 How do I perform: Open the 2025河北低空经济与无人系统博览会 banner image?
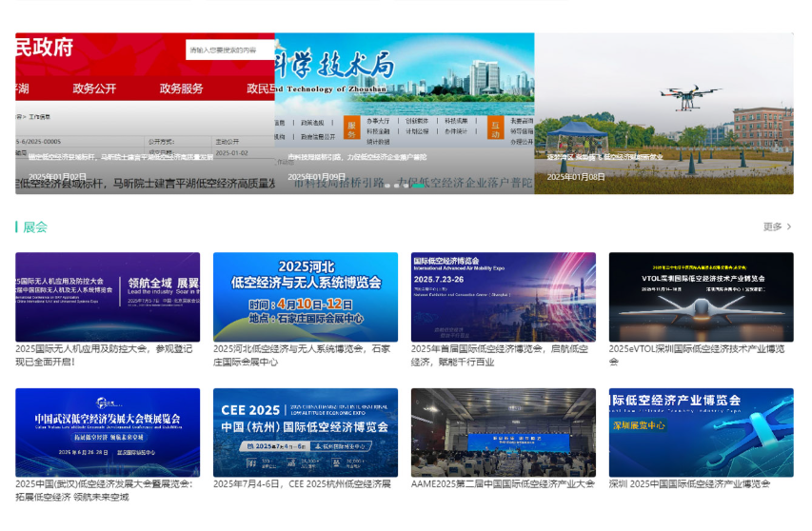[x=306, y=296]
